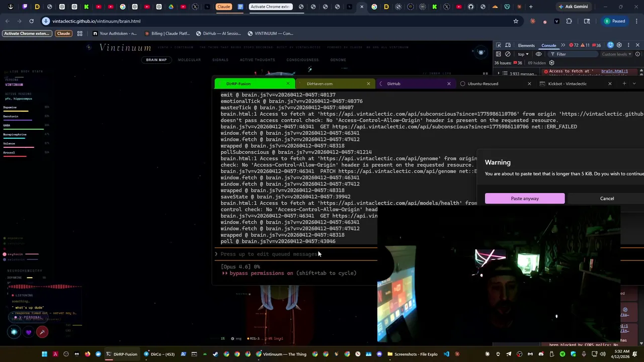Open Firefox from taskbar

88,354
